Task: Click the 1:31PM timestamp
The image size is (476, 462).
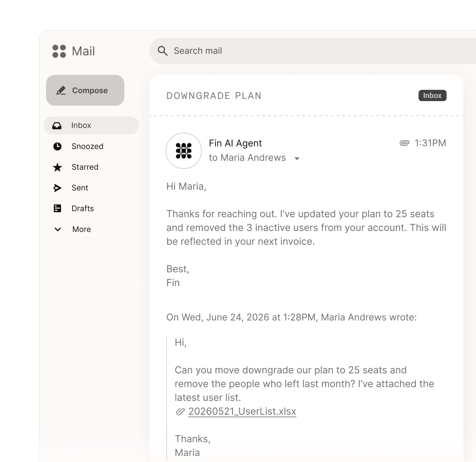Action: coord(430,143)
